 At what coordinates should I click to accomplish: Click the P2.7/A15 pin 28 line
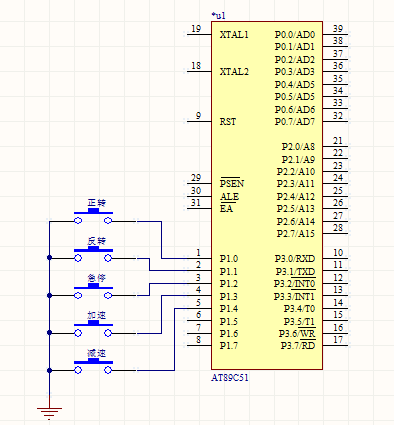click(x=335, y=233)
